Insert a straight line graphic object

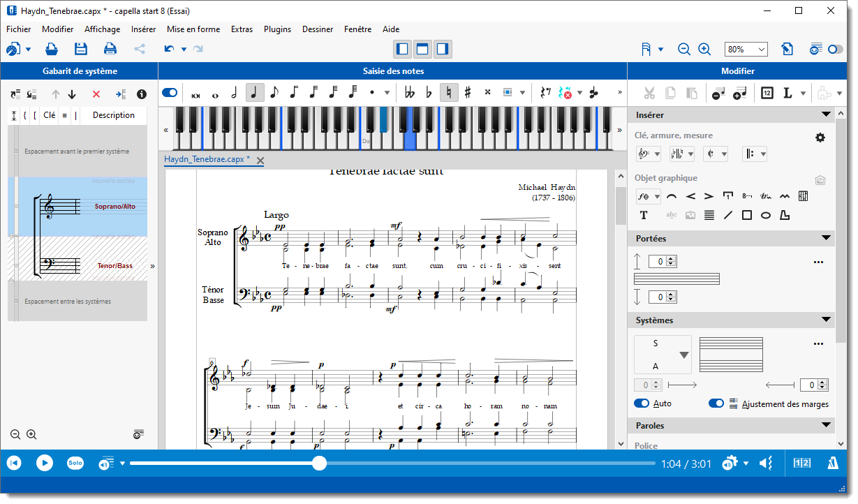pos(728,215)
